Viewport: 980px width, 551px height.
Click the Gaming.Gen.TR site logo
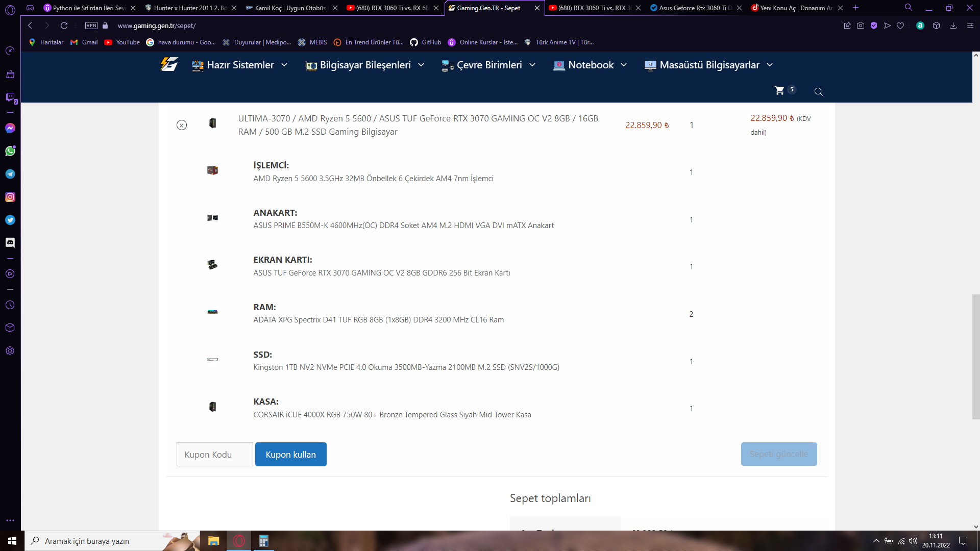click(x=169, y=65)
